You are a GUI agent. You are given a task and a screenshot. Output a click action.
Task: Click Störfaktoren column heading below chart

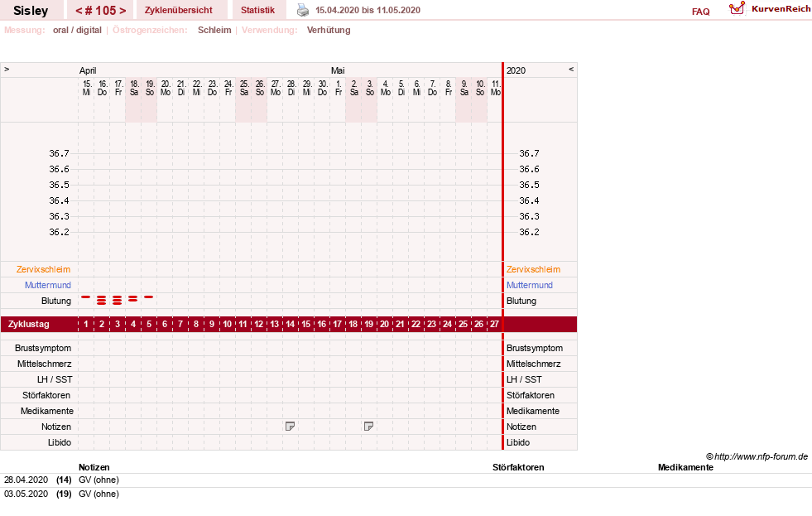tap(518, 467)
